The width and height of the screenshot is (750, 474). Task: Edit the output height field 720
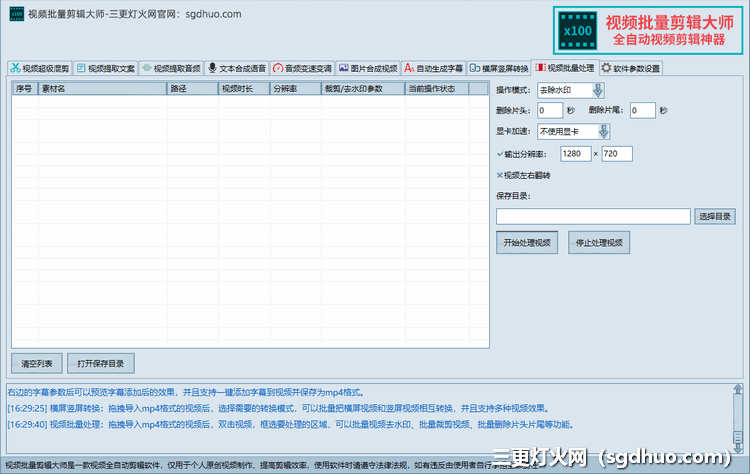point(617,154)
